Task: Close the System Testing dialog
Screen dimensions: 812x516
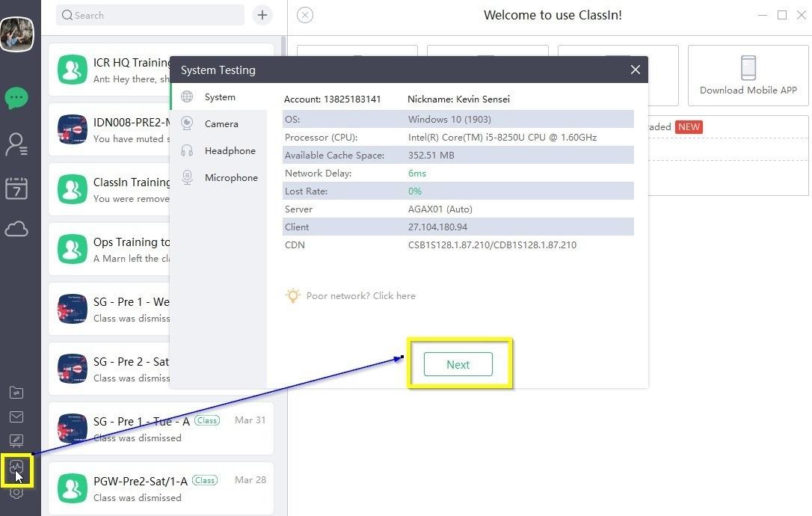Action: tap(636, 70)
